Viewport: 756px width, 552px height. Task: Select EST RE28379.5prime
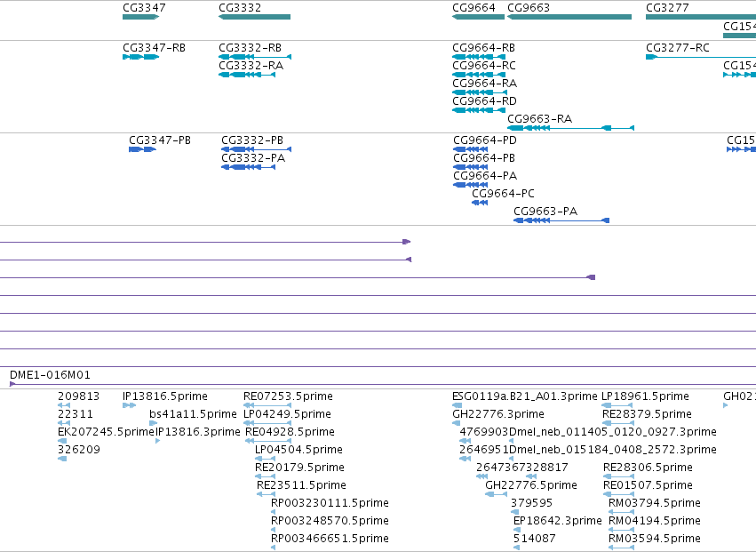click(618, 423)
